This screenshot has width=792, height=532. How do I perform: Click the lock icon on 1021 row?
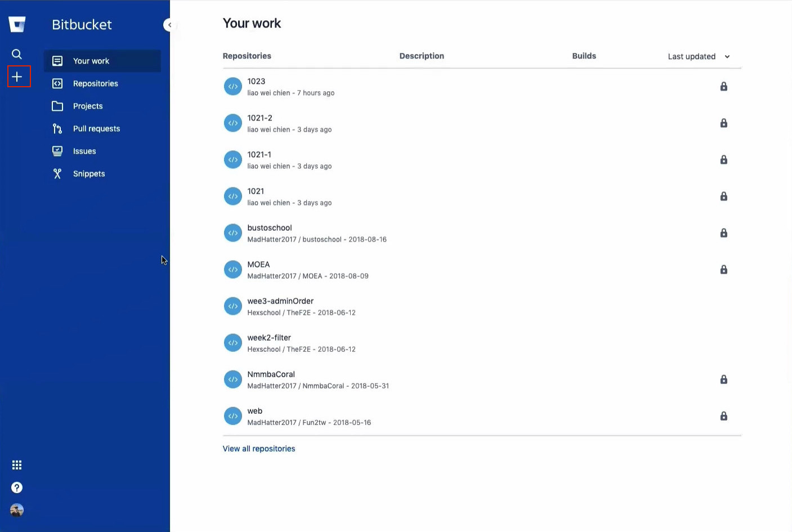[x=724, y=196]
